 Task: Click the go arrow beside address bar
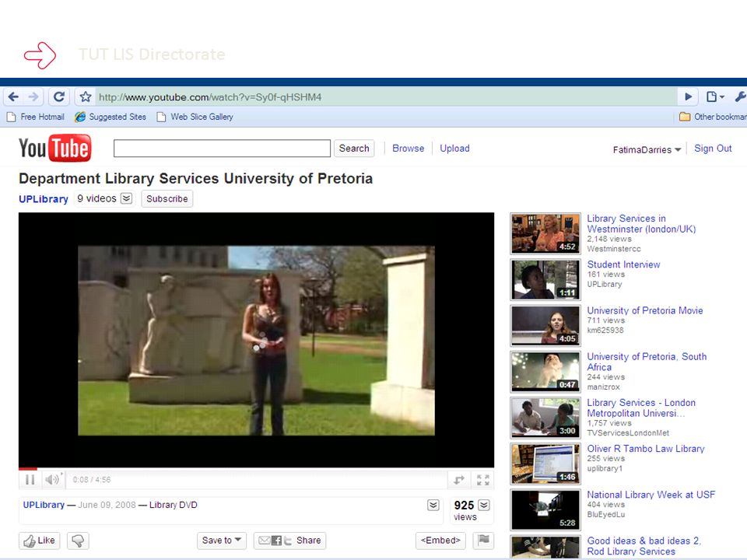pos(688,96)
